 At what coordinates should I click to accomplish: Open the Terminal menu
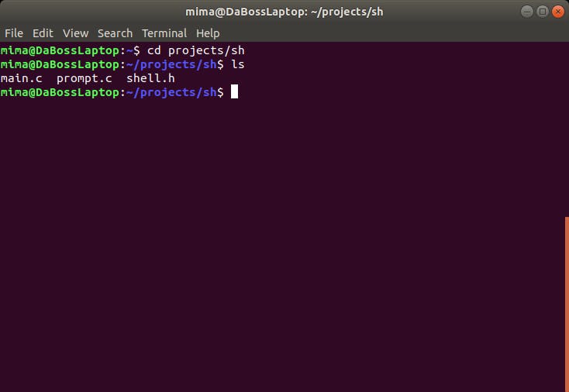(164, 33)
